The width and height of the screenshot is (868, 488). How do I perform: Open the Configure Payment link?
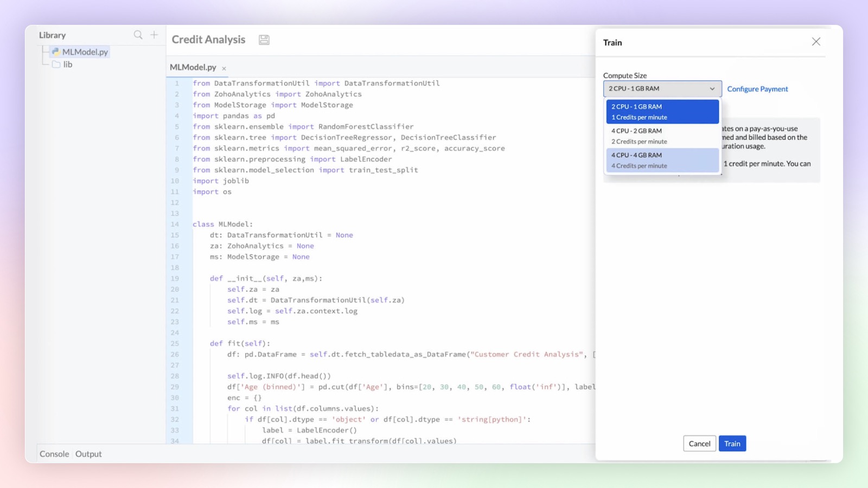tap(757, 89)
